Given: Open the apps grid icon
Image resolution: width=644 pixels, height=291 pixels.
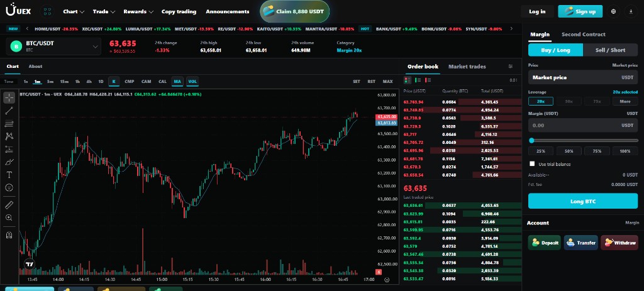Looking at the screenshot, I should tap(48, 11).
